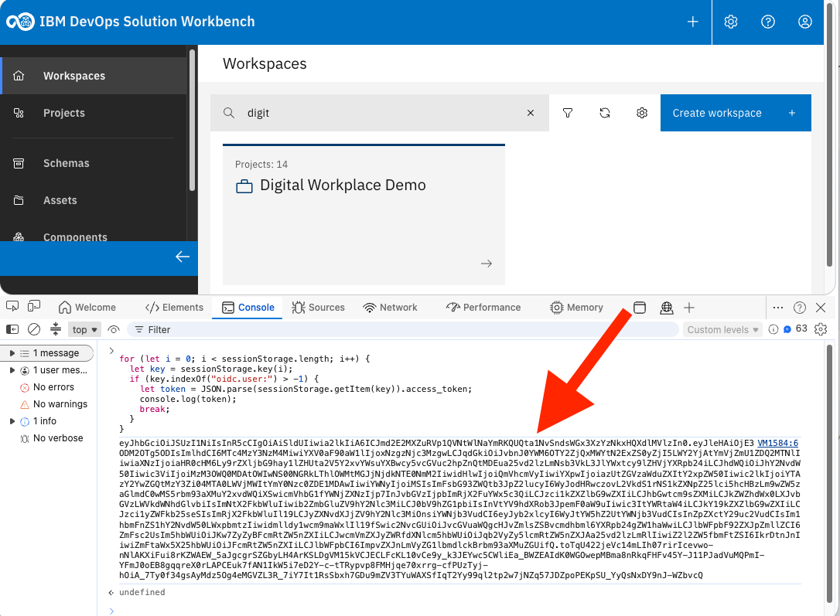The height and width of the screenshot is (616, 840).
Task: Open the Digital Workplace Demo card
Action: (364, 215)
